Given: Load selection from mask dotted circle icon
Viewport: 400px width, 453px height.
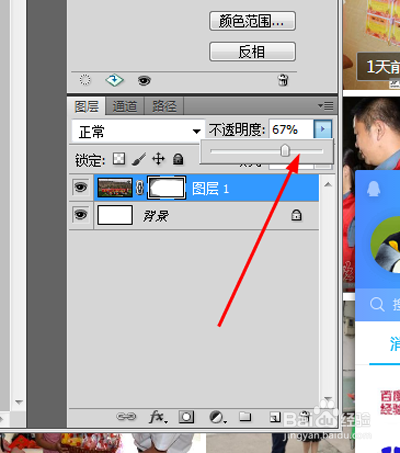Looking at the screenshot, I should [85, 80].
